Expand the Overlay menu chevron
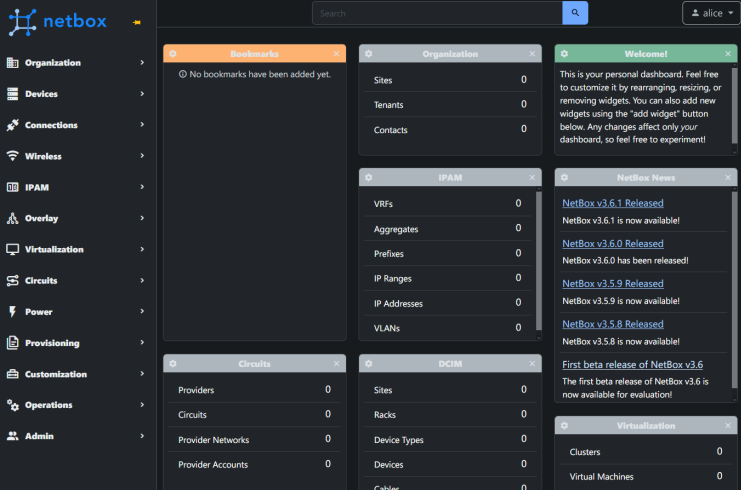 tap(142, 218)
